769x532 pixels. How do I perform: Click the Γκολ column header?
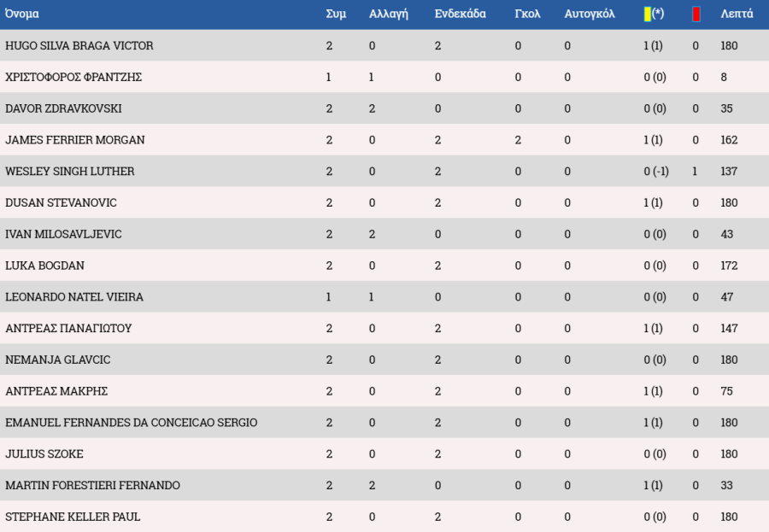pos(527,14)
